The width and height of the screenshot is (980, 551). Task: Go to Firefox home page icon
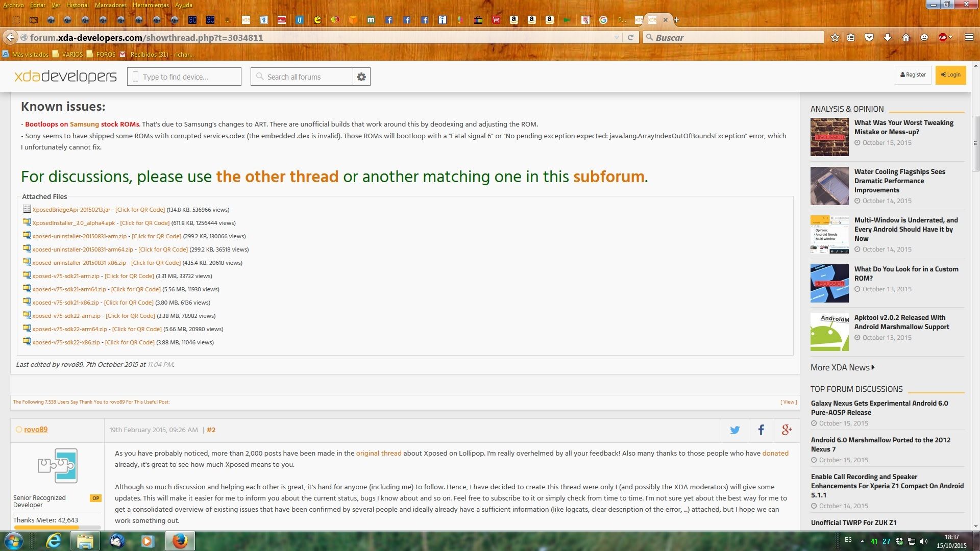(906, 37)
